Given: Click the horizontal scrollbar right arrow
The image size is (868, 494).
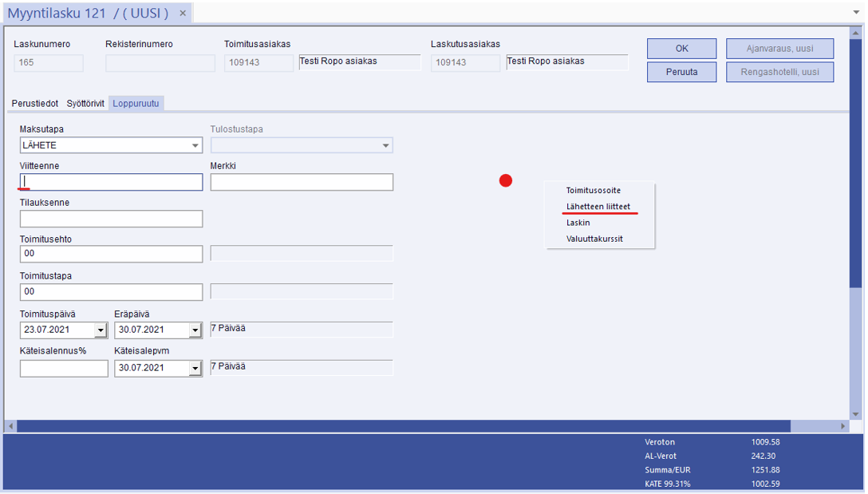Looking at the screenshot, I should 843,427.
